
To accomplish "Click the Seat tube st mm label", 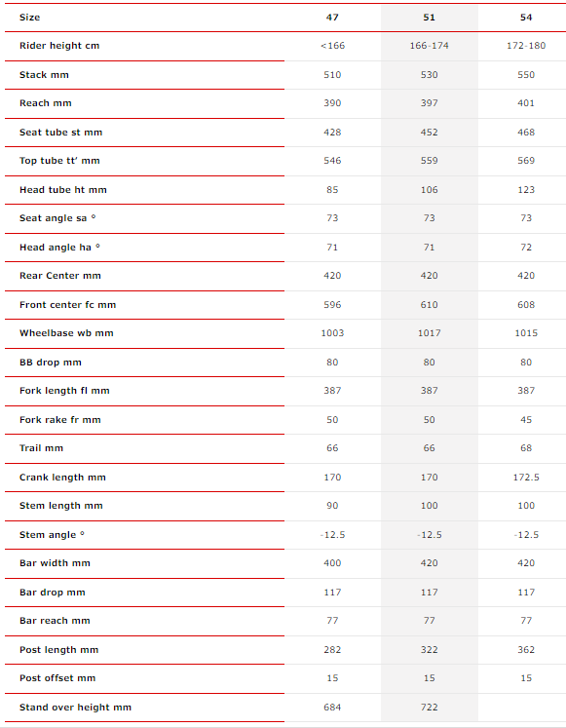I will click(x=60, y=133).
